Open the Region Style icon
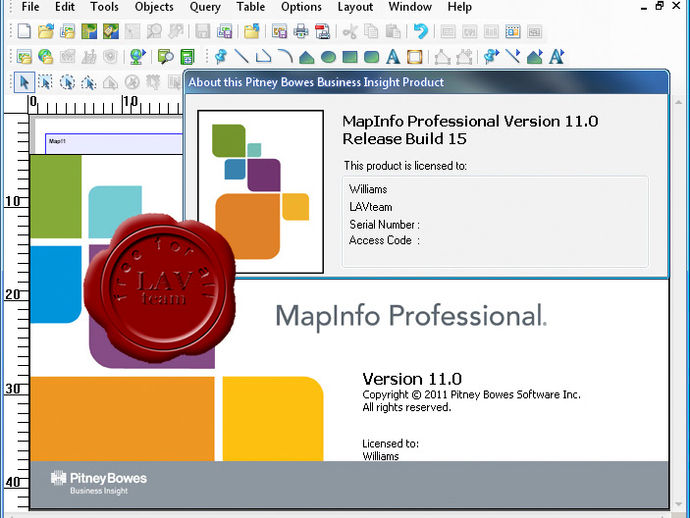The width and height of the screenshot is (690, 518). click(x=534, y=57)
